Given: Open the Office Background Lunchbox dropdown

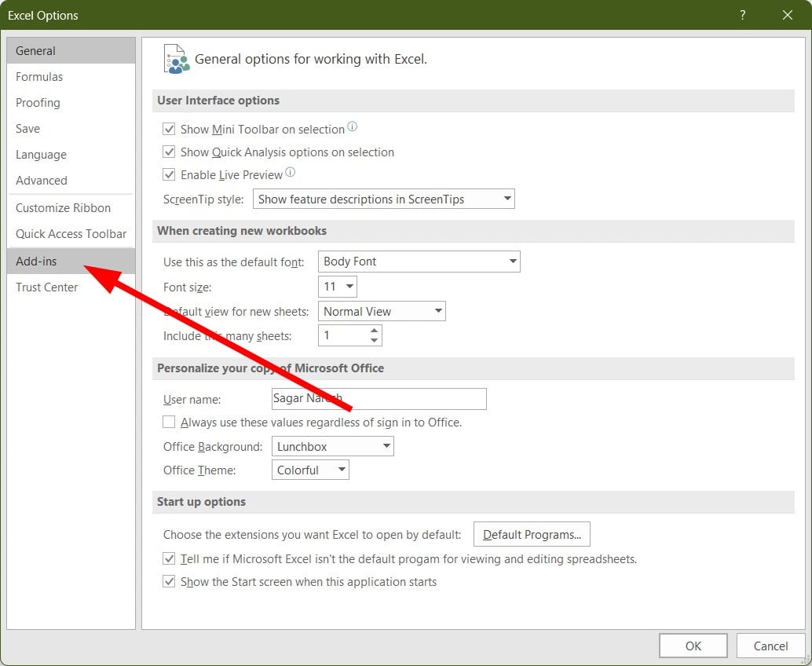Looking at the screenshot, I should [332, 446].
